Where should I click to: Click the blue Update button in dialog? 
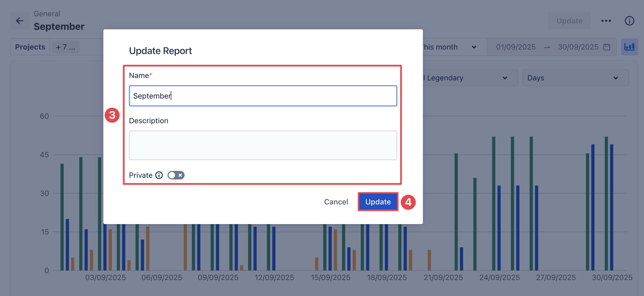(x=378, y=202)
